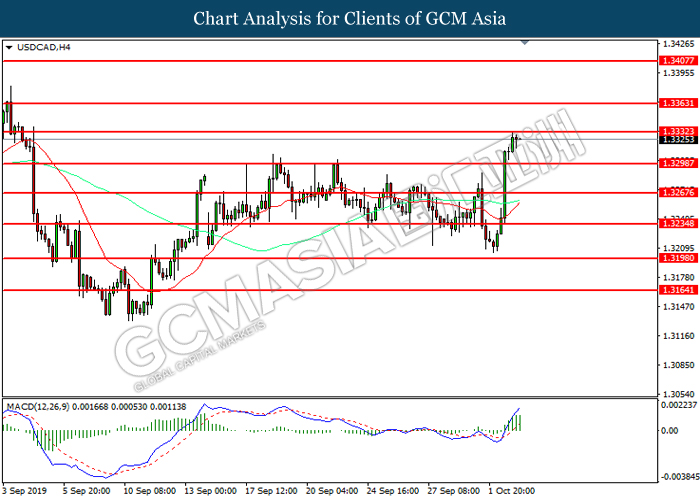
Task: Click the 1.31780 price scale value
Action: 679,278
